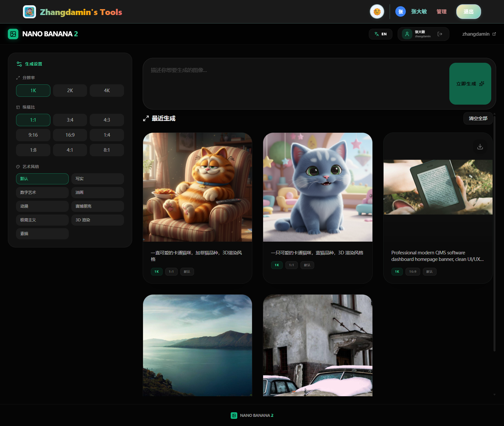Click the 1K tag on Garfield card

point(157,272)
